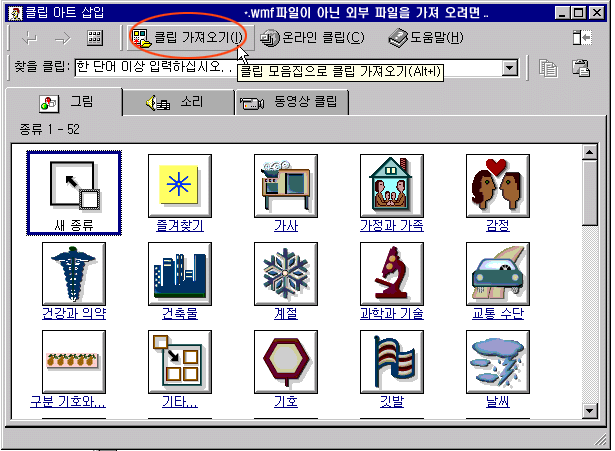Image resolution: width=615 pixels, height=451 pixels.
Task: Open the 계절 snowflake category icon
Action: pos(285,270)
